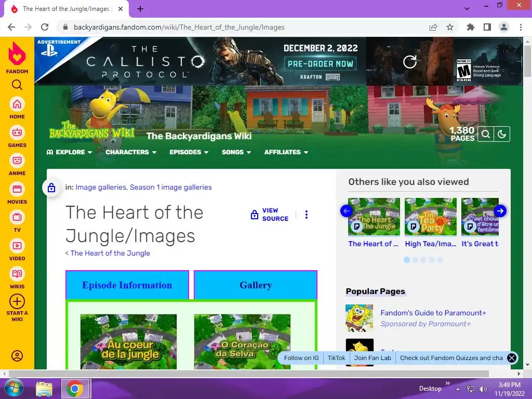Open the Chrome three-dot menu
The height and width of the screenshot is (399, 532).
click(x=521, y=27)
